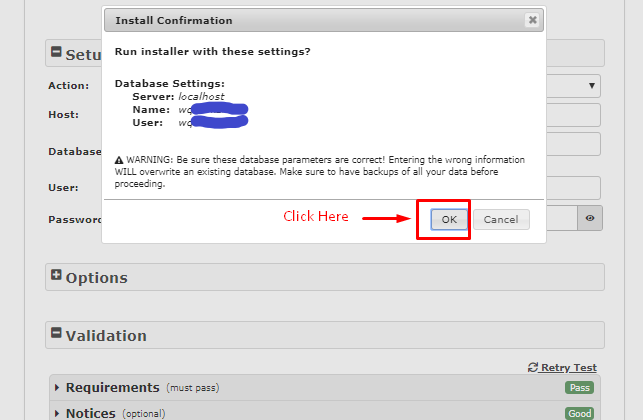Open the Options section header
The height and width of the screenshot is (420, 643).
coord(325,277)
